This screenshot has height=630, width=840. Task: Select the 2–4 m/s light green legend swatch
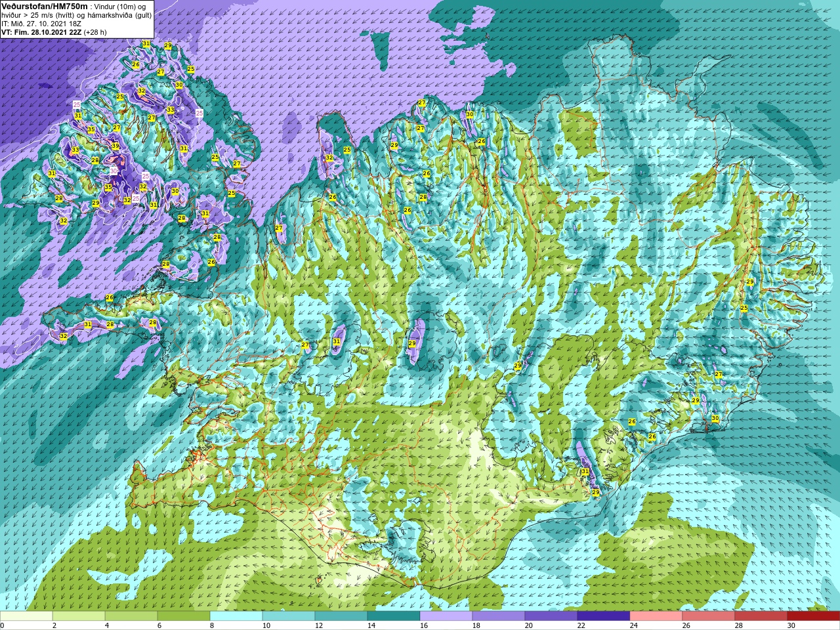(79, 616)
